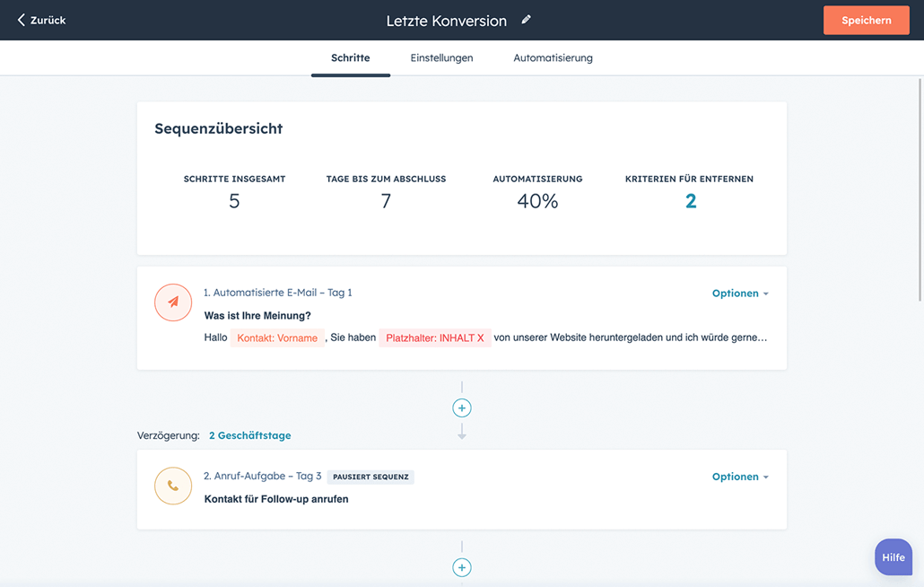Click the back chevron next to Zurück
924x587 pixels.
(x=22, y=19)
